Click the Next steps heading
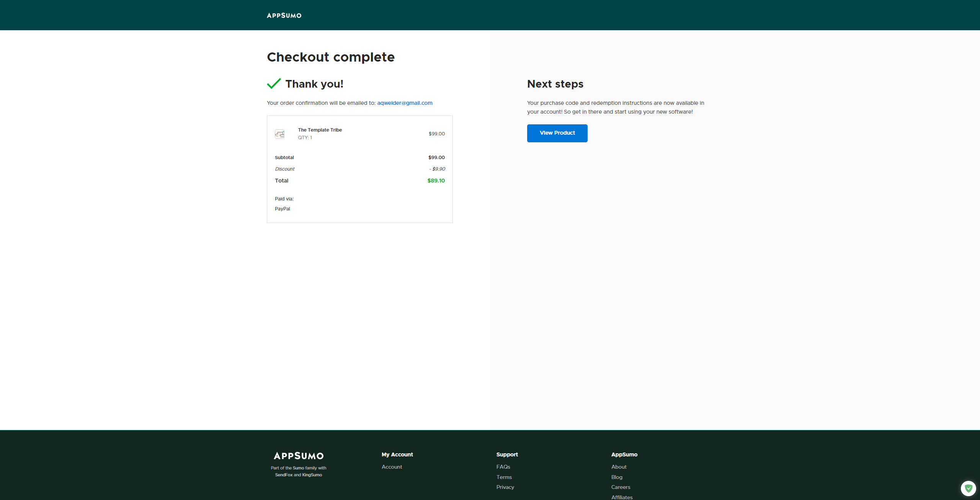The width and height of the screenshot is (980, 500). [x=555, y=84]
